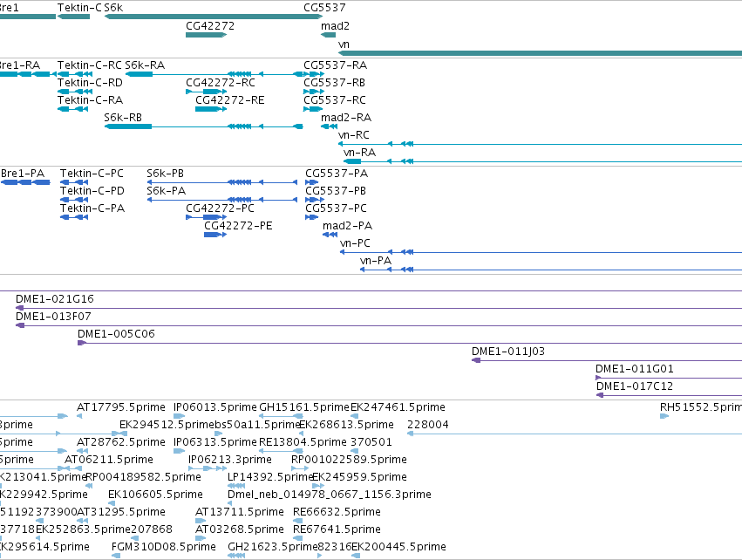Select the vn-PA protein feature
The width and height of the screenshot is (742, 560).
pos(551,270)
